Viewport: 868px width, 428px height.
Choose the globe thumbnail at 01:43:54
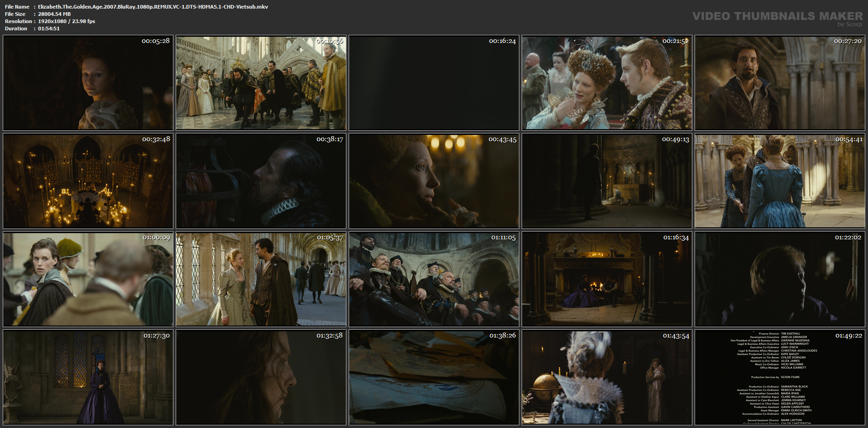(x=607, y=377)
